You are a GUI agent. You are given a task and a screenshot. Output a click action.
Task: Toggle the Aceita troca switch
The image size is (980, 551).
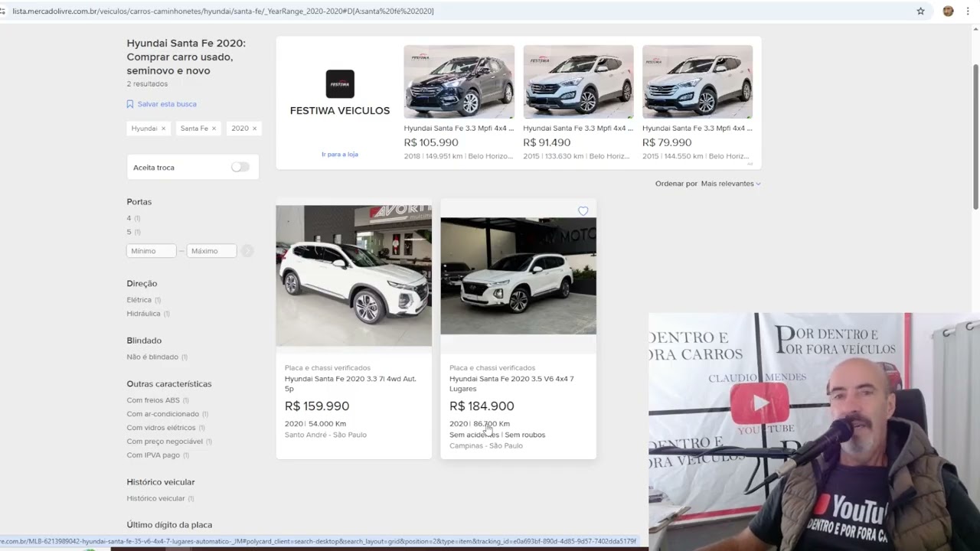(x=240, y=167)
